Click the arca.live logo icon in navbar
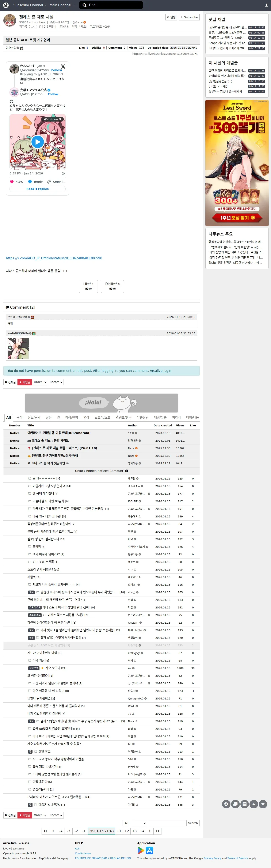 (x=6, y=5)
